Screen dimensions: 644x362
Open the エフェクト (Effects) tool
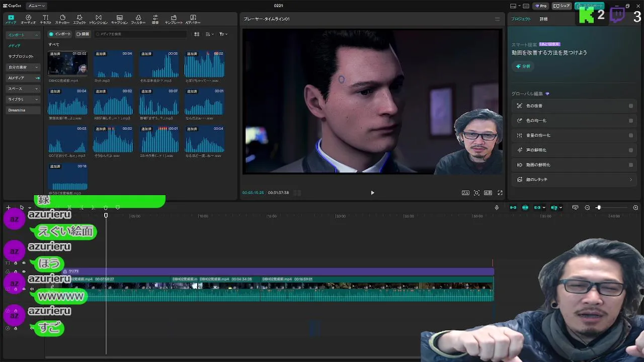(x=79, y=19)
